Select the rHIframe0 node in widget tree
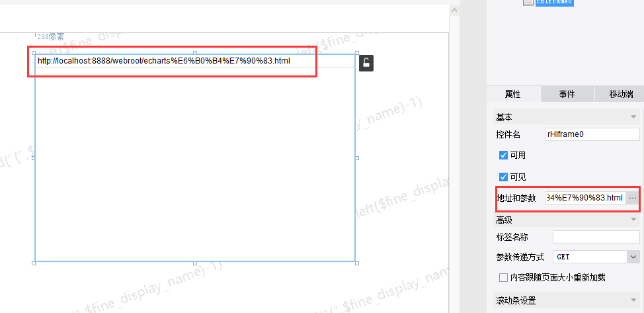Viewport: 644px width, 313px height. [x=555, y=3]
